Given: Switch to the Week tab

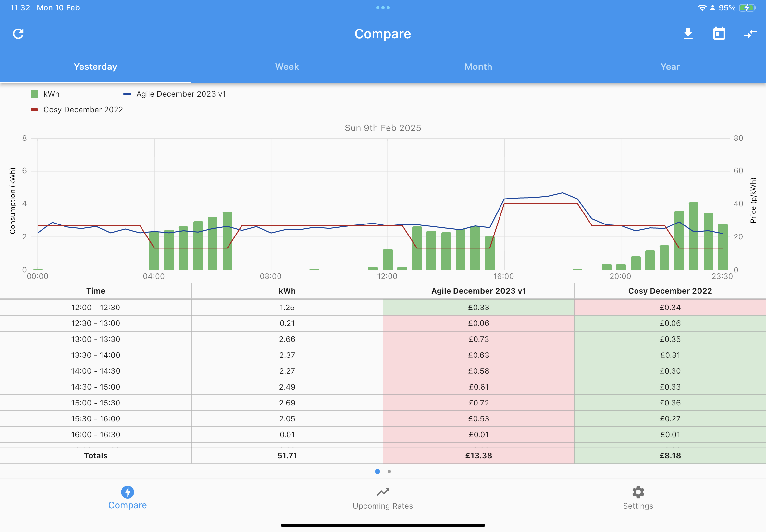Looking at the screenshot, I should pos(287,67).
